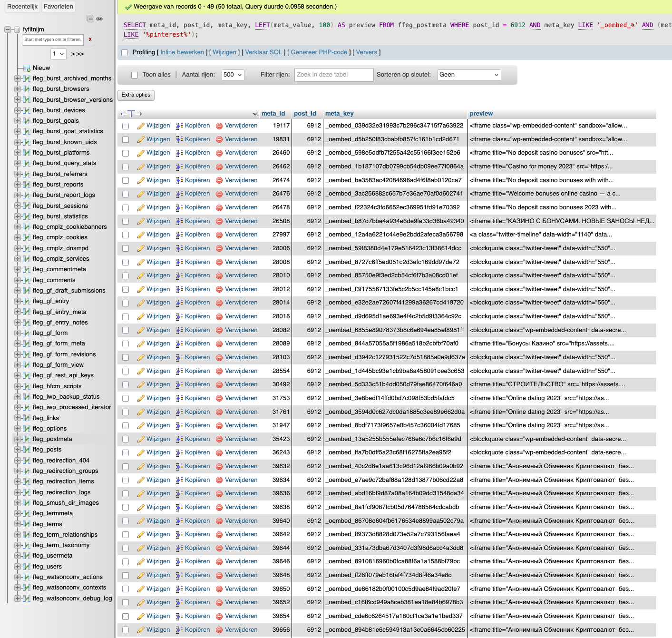Click pencil icon for row 26508
Screen dimensions: 672x638
point(141,222)
